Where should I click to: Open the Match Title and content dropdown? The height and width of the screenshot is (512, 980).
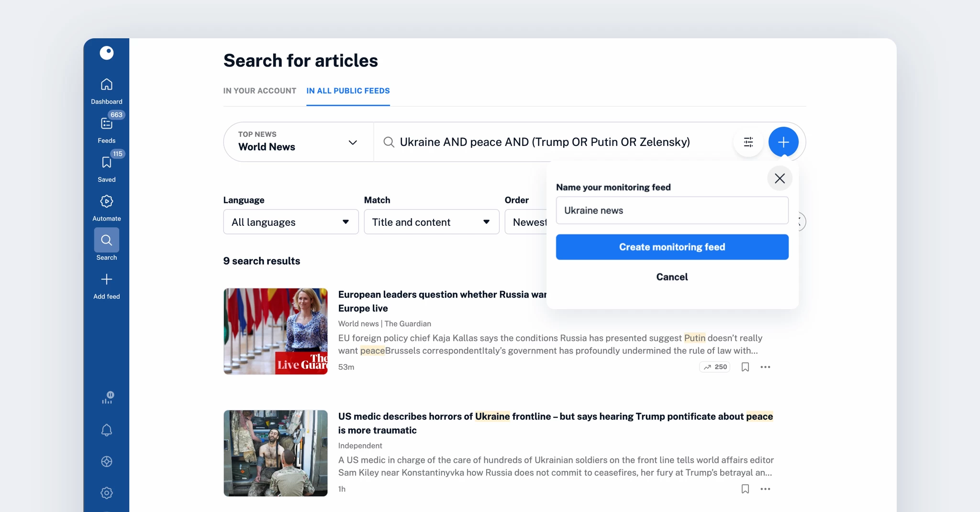point(432,222)
